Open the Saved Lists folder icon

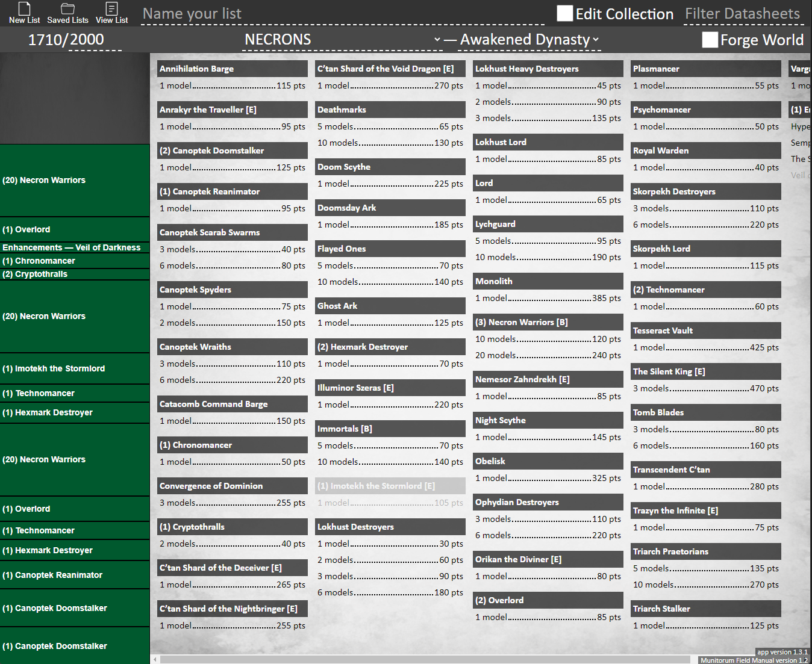click(67, 13)
